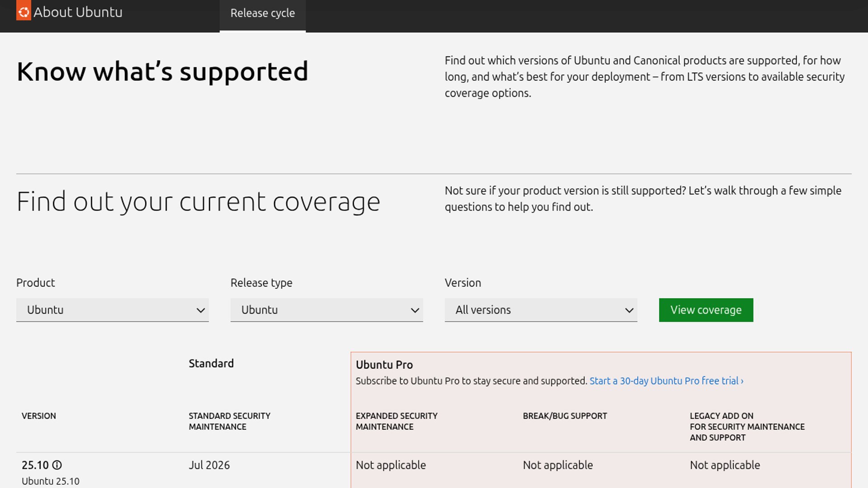Click Expanded Security Maintenance header
Screen dimensions: 868x488
pyautogui.click(x=396, y=421)
